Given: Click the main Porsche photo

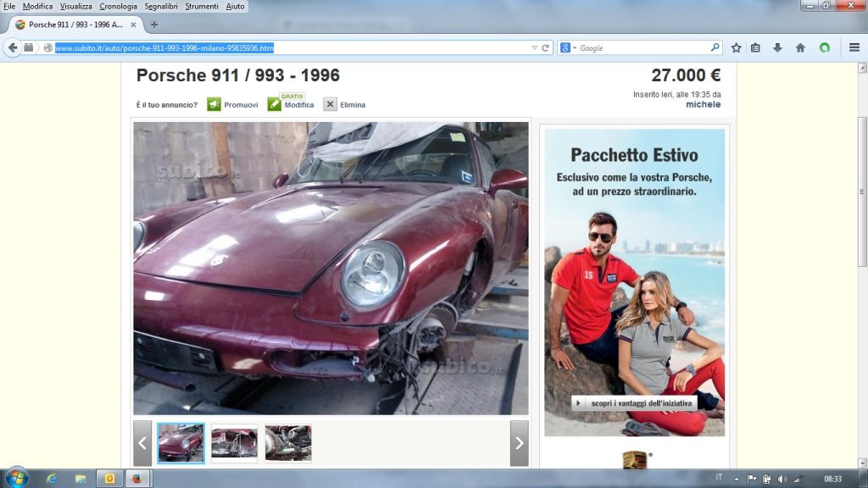Looking at the screenshot, I should (x=331, y=269).
